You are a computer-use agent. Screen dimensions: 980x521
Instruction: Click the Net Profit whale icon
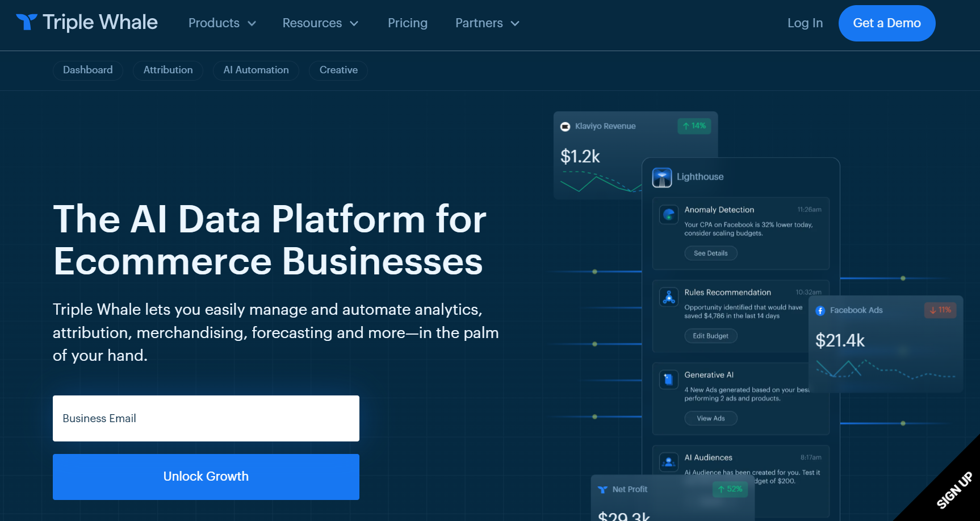pyautogui.click(x=602, y=490)
